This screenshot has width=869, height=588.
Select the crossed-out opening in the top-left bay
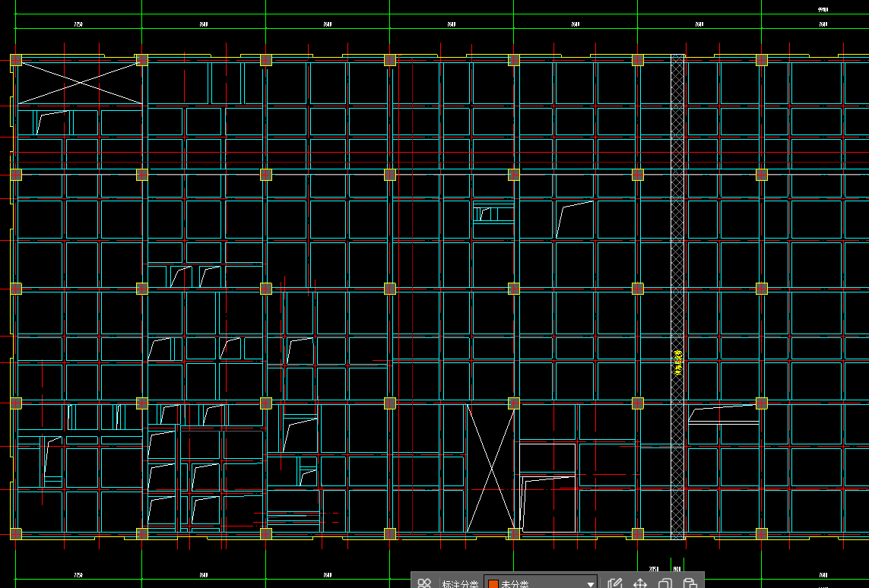tap(80, 83)
